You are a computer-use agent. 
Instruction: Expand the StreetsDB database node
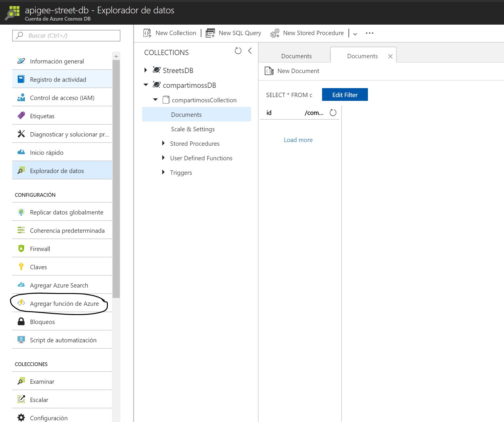coord(146,70)
